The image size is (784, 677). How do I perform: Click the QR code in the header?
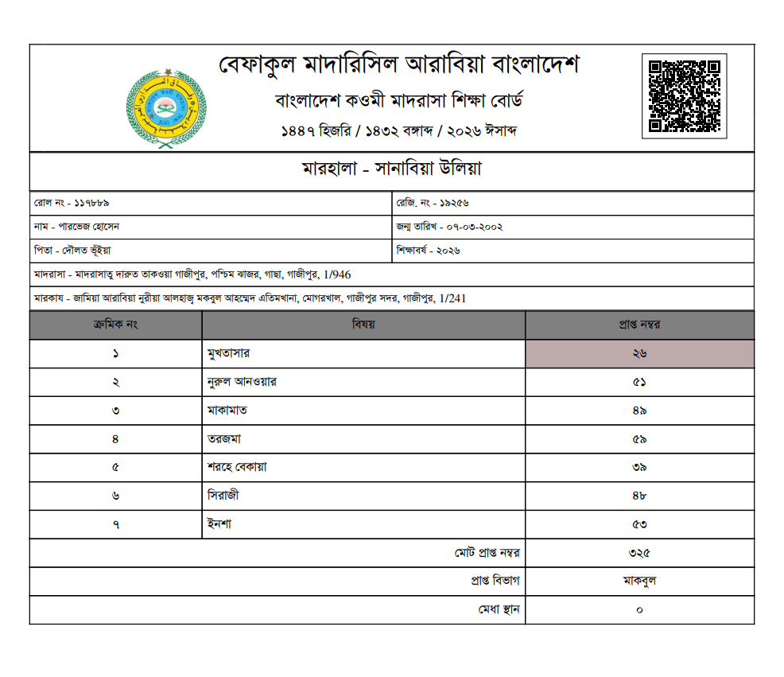tap(684, 96)
